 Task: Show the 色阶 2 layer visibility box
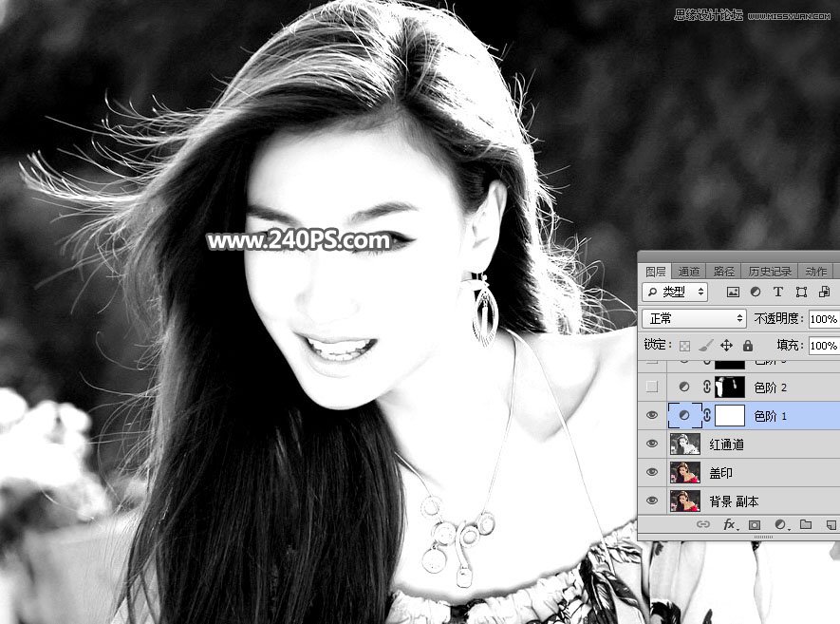pyautogui.click(x=652, y=387)
